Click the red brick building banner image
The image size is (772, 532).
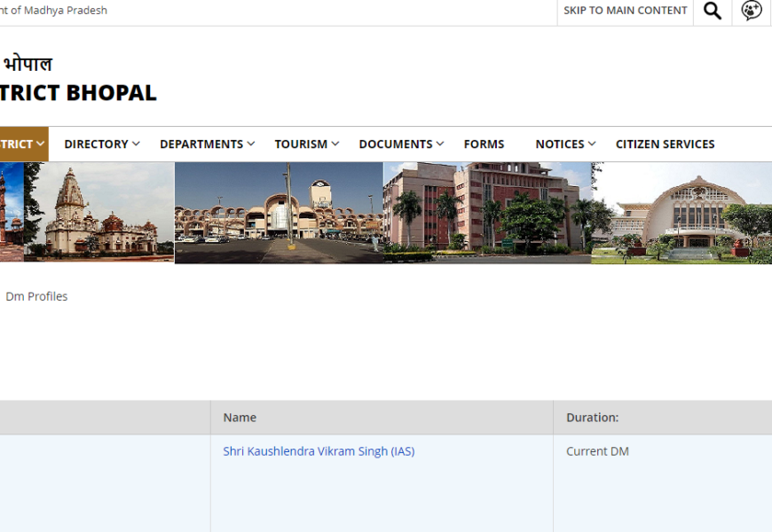click(487, 213)
